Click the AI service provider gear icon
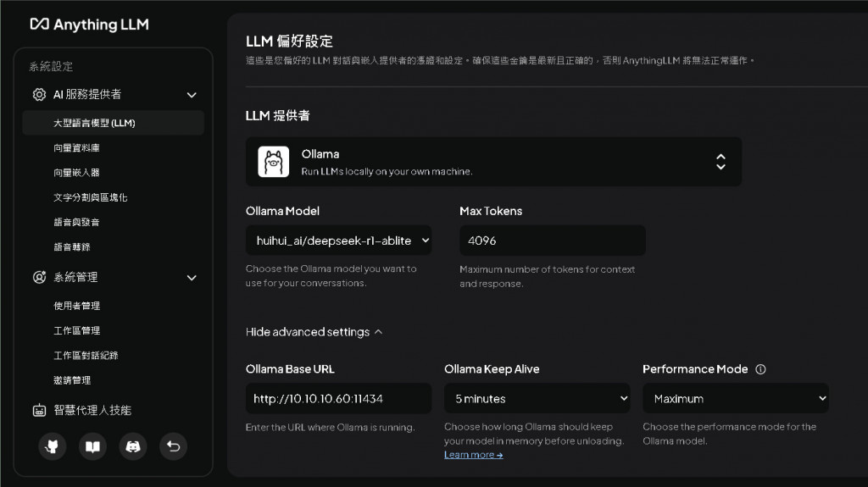The width and height of the screenshot is (868, 487). 39,95
